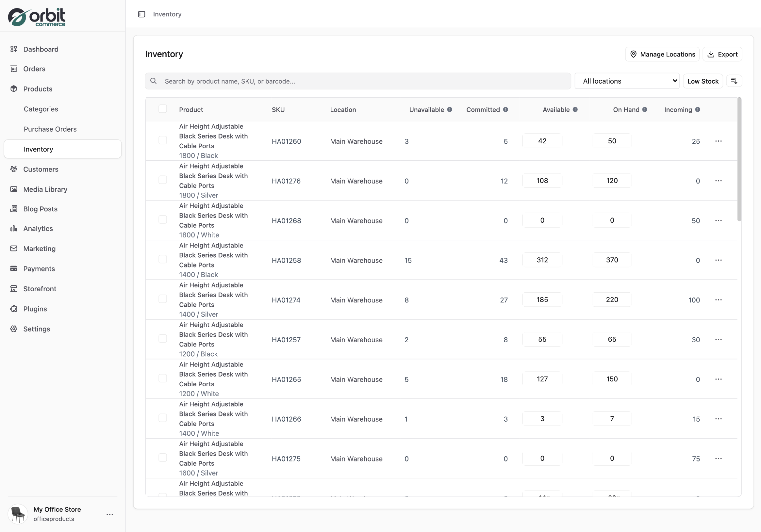Image resolution: width=761 pixels, height=532 pixels.
Task: Toggle the sidebar collapse icon
Action: [x=141, y=14]
